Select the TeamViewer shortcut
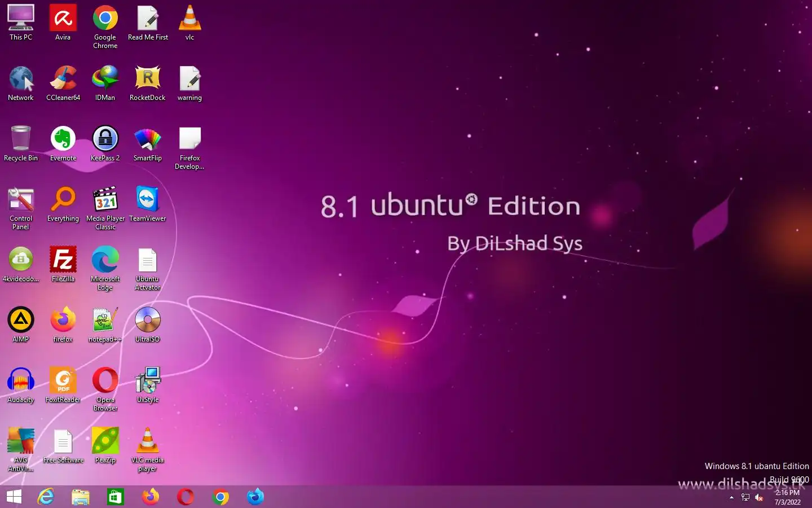812x508 pixels. (x=148, y=204)
